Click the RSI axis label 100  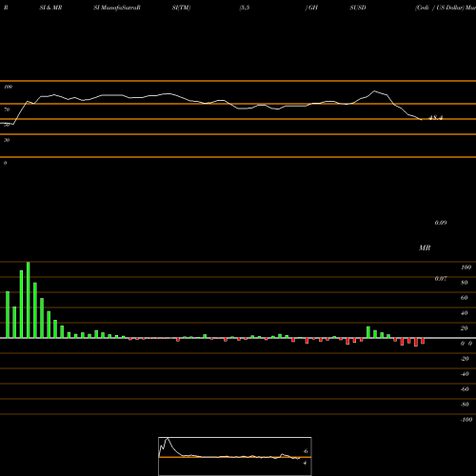click(x=9, y=87)
